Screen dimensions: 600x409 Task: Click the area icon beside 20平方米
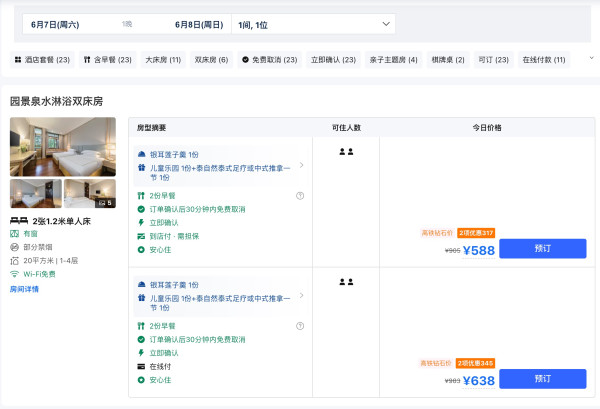click(x=14, y=261)
